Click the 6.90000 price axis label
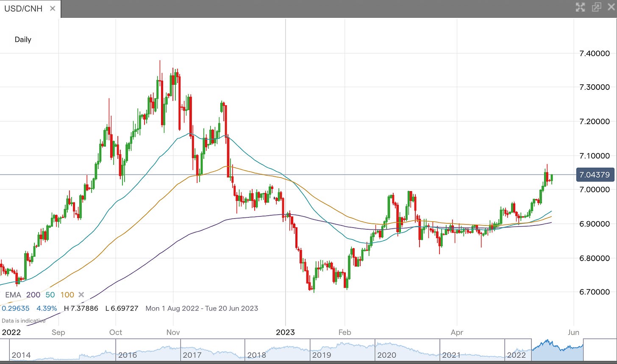Screen dimensions: 617x364 pyautogui.click(x=595, y=223)
